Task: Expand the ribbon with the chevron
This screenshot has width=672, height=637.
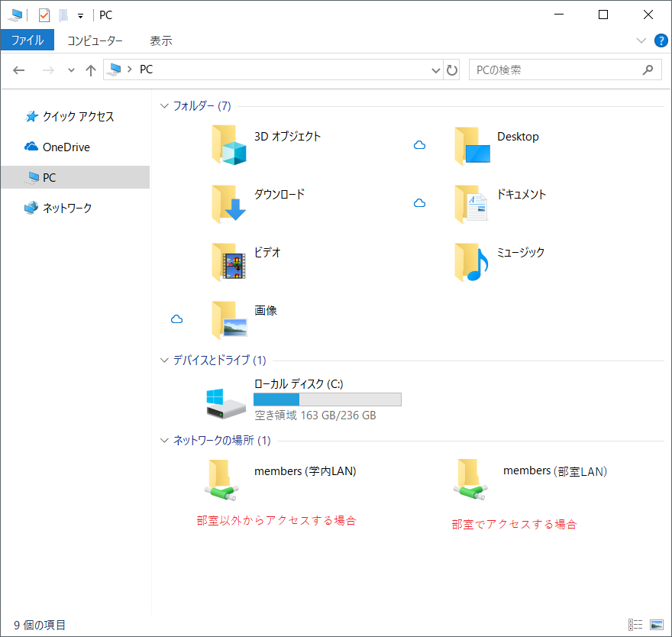Action: point(641,40)
